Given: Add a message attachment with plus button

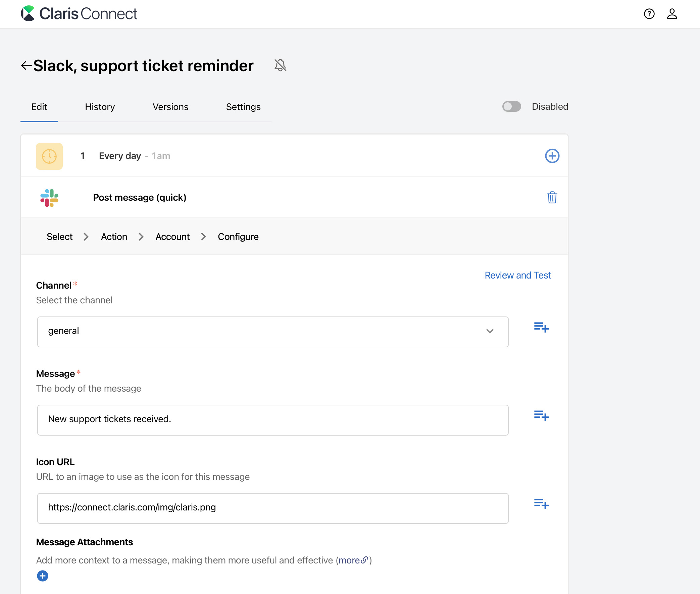Looking at the screenshot, I should tap(42, 576).
